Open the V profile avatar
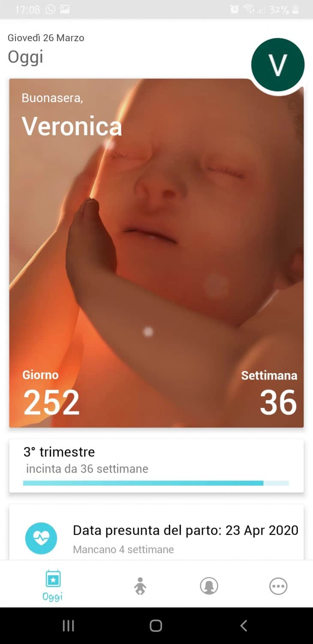 pyautogui.click(x=278, y=65)
